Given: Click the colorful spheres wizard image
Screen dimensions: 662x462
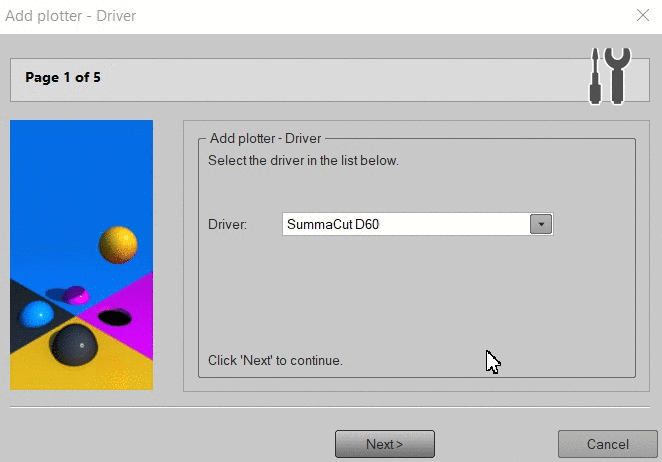Looking at the screenshot, I should (x=81, y=255).
